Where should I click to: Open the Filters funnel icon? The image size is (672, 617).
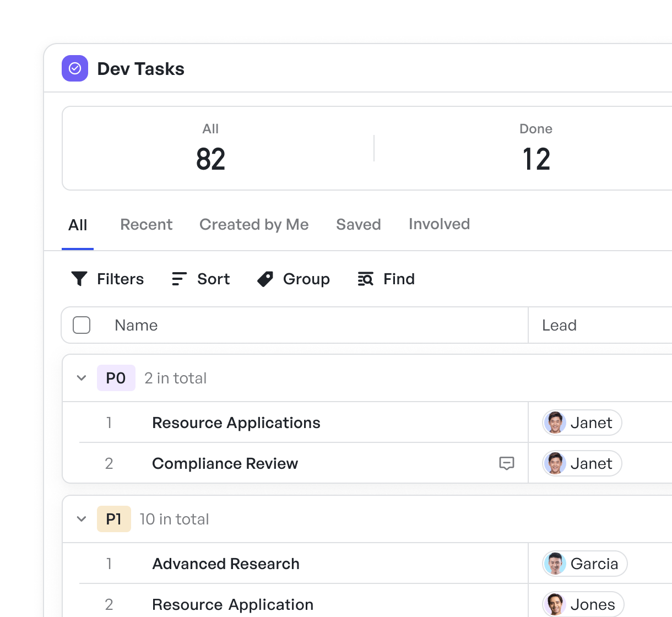pos(79,279)
